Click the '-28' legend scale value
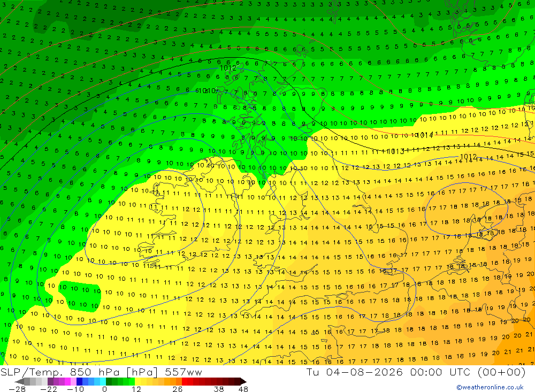The width and height of the screenshot is (535, 392). [x=17, y=389]
